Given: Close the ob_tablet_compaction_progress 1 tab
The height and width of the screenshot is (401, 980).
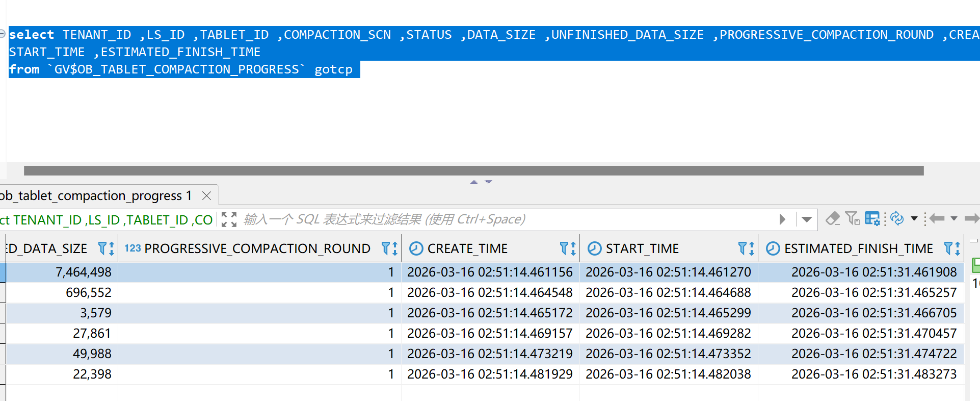Looking at the screenshot, I should [x=206, y=196].
